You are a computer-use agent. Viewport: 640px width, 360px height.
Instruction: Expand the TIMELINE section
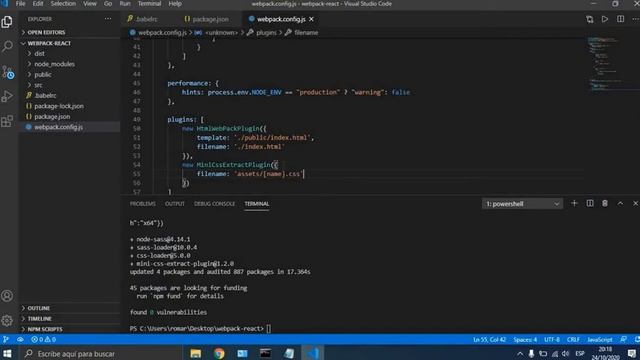pos(39,319)
